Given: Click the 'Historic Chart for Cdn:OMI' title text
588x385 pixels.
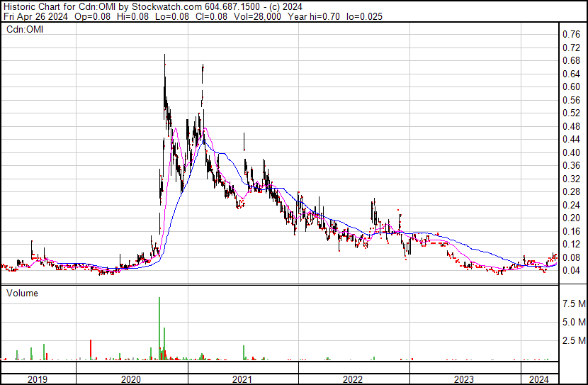Looking at the screenshot, I should (x=60, y=7).
